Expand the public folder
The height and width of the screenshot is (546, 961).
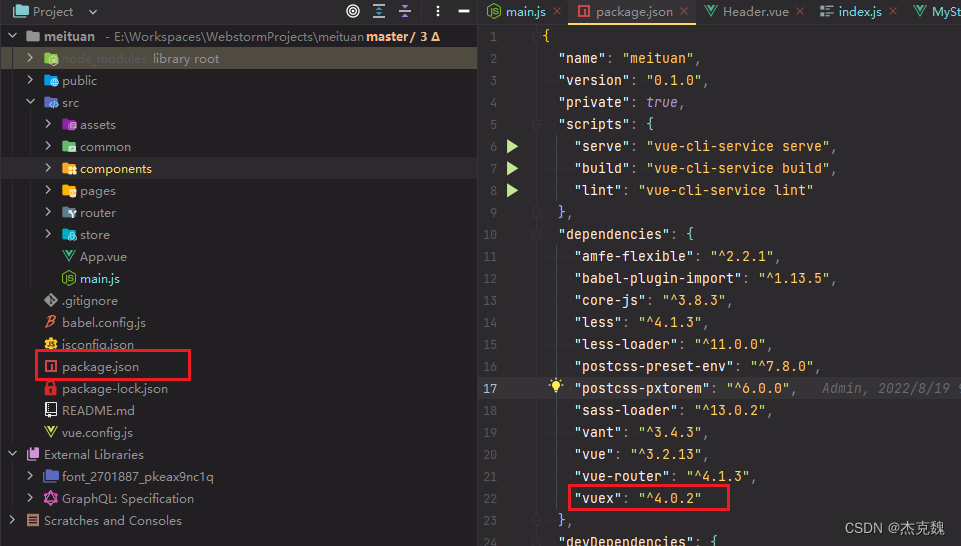30,80
